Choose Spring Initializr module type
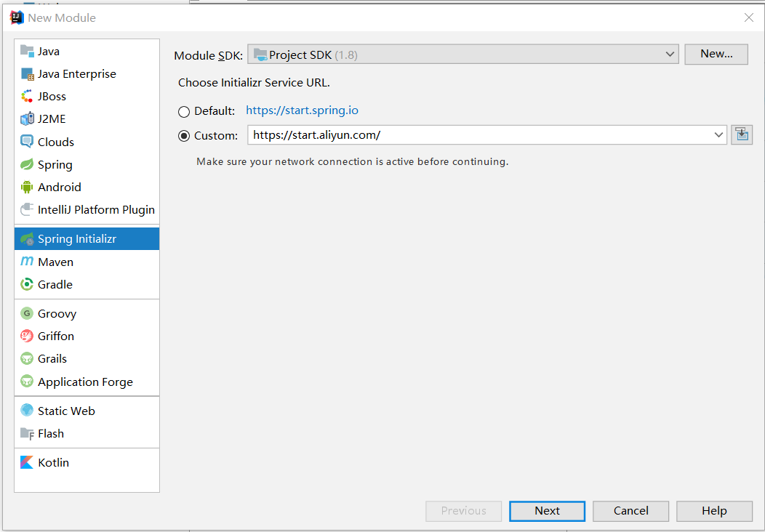 coord(77,239)
